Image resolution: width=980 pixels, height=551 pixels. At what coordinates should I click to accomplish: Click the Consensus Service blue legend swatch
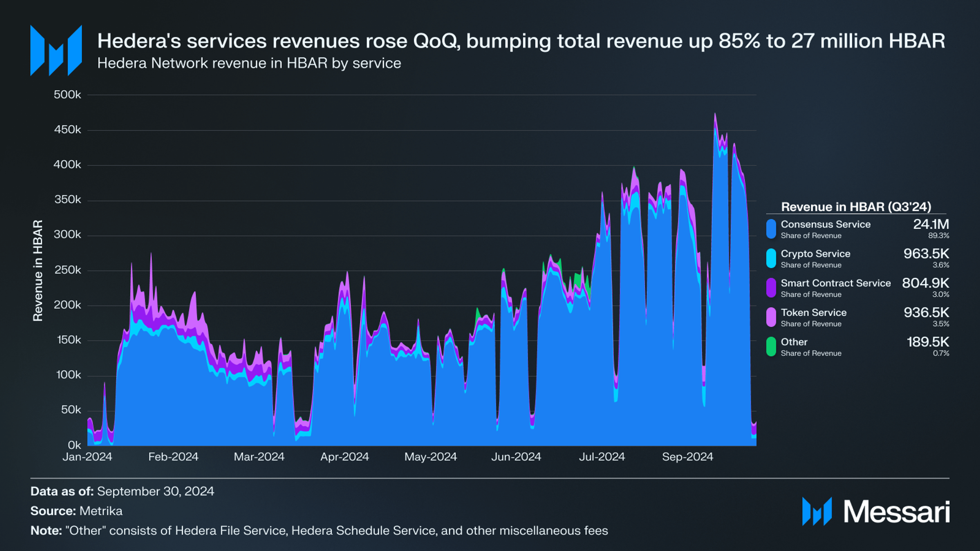771,229
